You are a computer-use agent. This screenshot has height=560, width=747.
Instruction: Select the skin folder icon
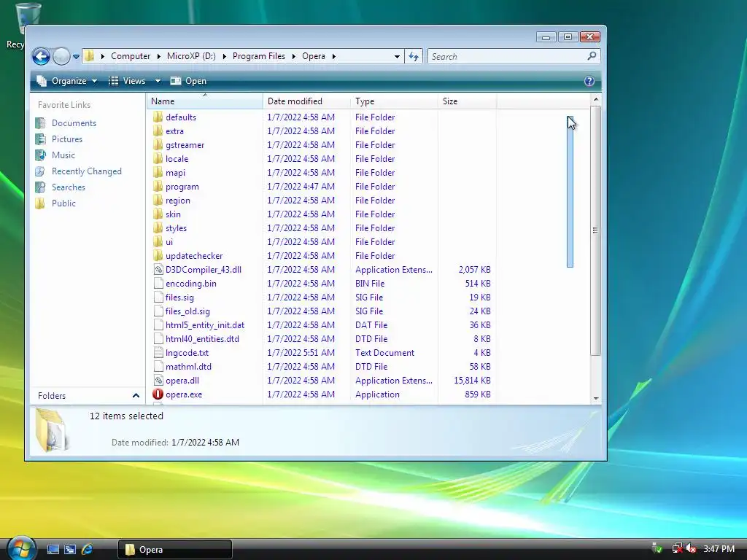[158, 214]
